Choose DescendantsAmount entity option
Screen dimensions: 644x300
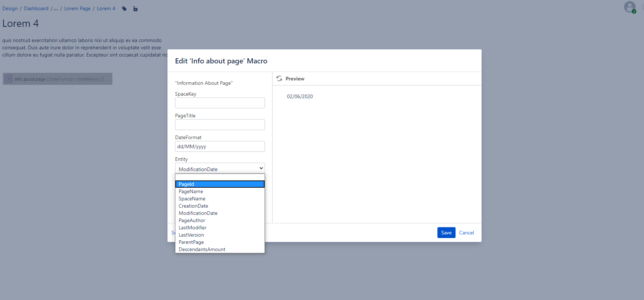pyautogui.click(x=220, y=249)
